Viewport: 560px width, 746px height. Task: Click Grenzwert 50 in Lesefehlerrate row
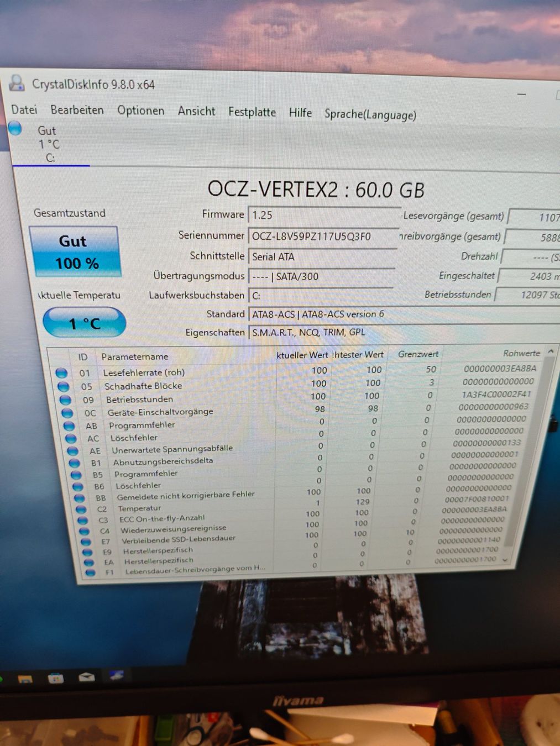coord(431,369)
